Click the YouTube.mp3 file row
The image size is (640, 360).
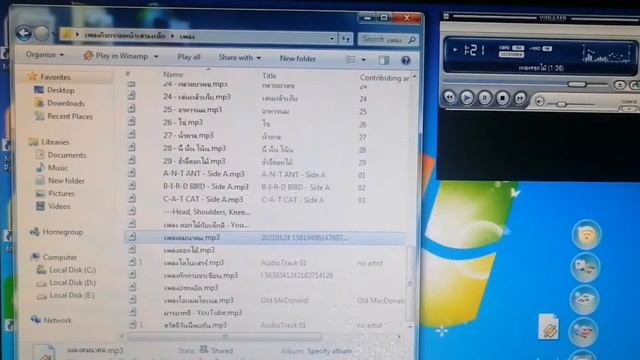click(x=203, y=313)
